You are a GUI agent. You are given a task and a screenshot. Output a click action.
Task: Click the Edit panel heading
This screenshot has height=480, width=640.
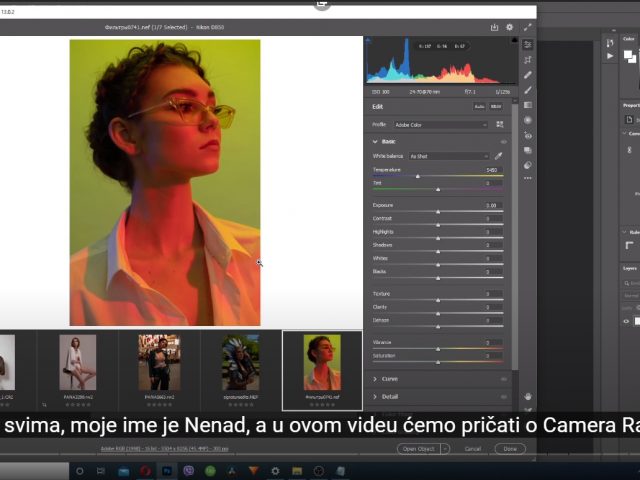[x=378, y=107]
